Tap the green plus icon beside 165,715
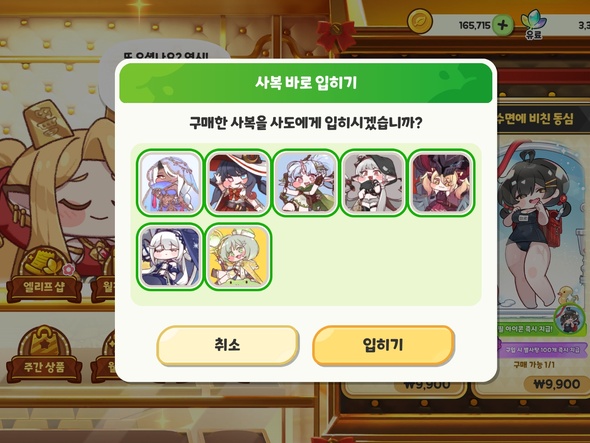This screenshot has width=590, height=443. (x=503, y=25)
